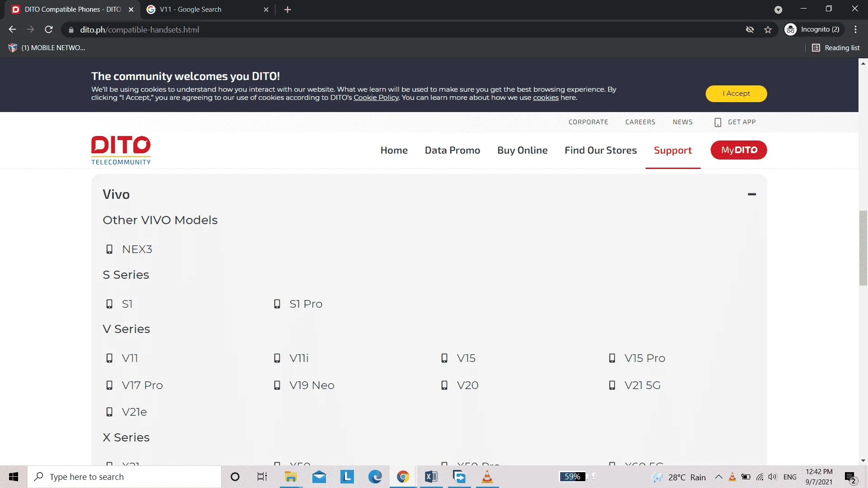
Task: Navigate to Home in the main menu
Action: pos(394,150)
